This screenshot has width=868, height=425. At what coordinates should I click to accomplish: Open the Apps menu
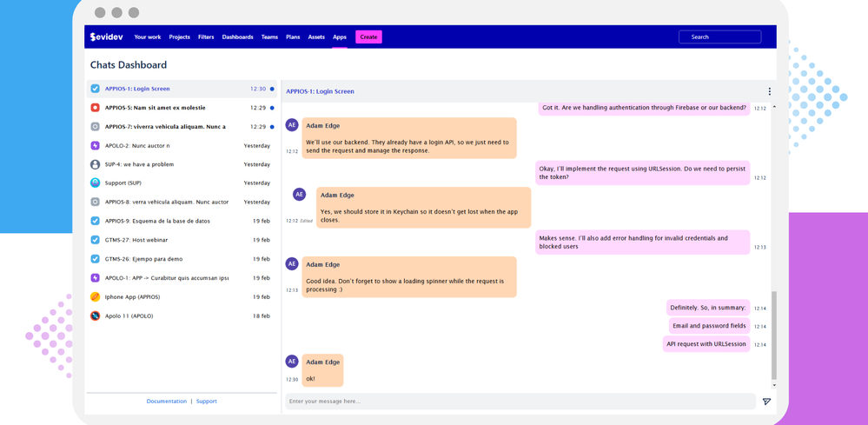point(340,37)
